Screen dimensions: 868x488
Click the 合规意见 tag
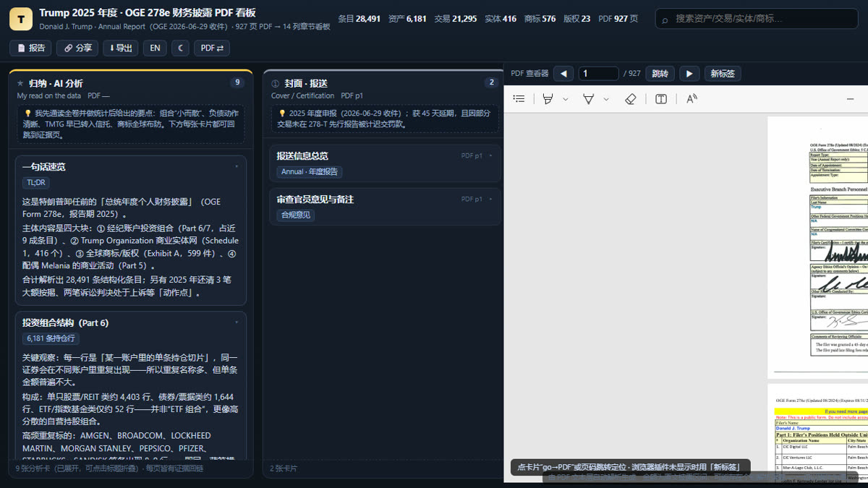coord(296,215)
